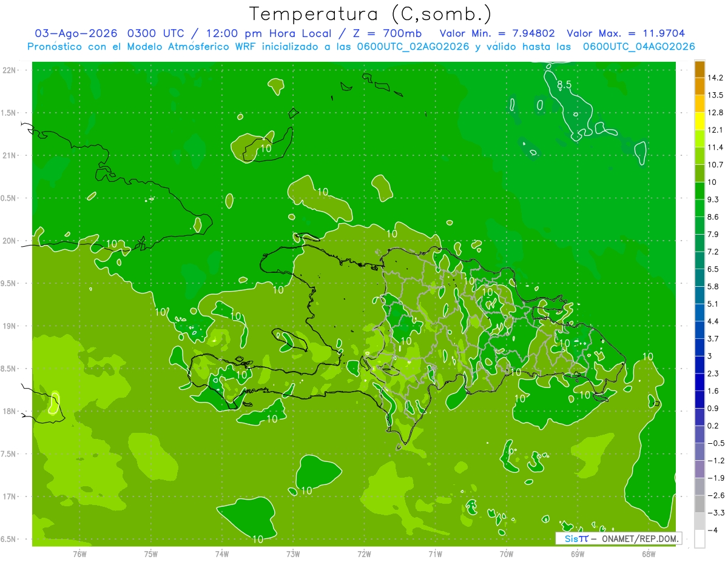Click the "8.5" contour label on map
This screenshot has height=562, width=728.
tap(564, 85)
